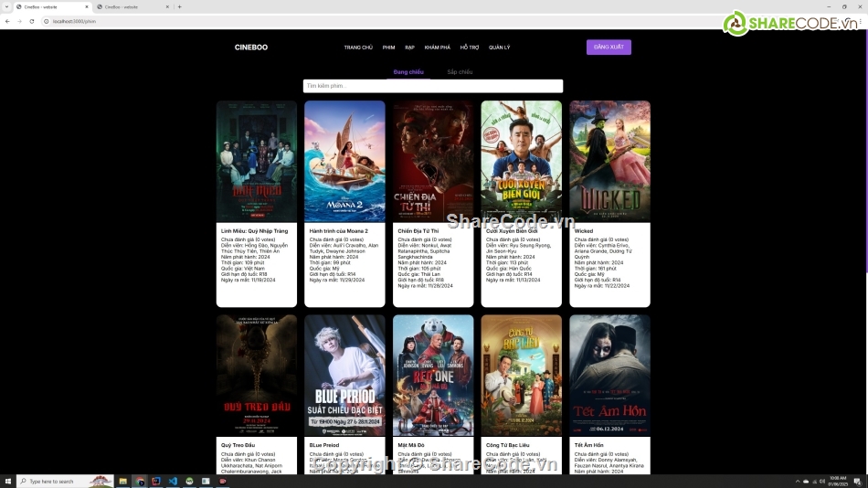
Task: Click the Công Tử Bạc Liêu title text
Action: (x=508, y=445)
